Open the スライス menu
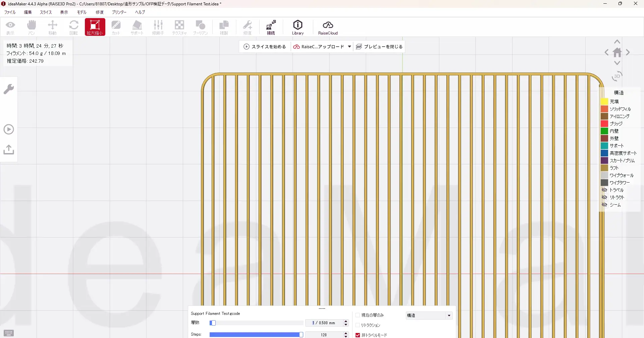 point(46,12)
